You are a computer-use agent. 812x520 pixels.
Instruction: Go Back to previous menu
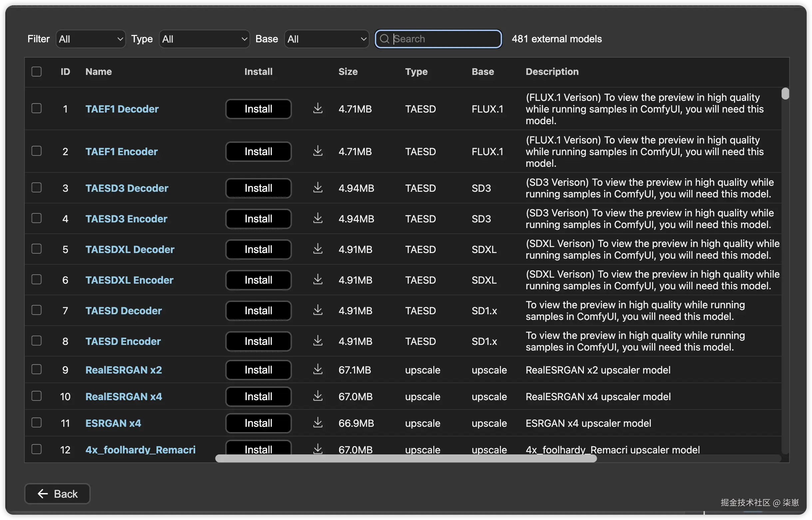(x=57, y=494)
